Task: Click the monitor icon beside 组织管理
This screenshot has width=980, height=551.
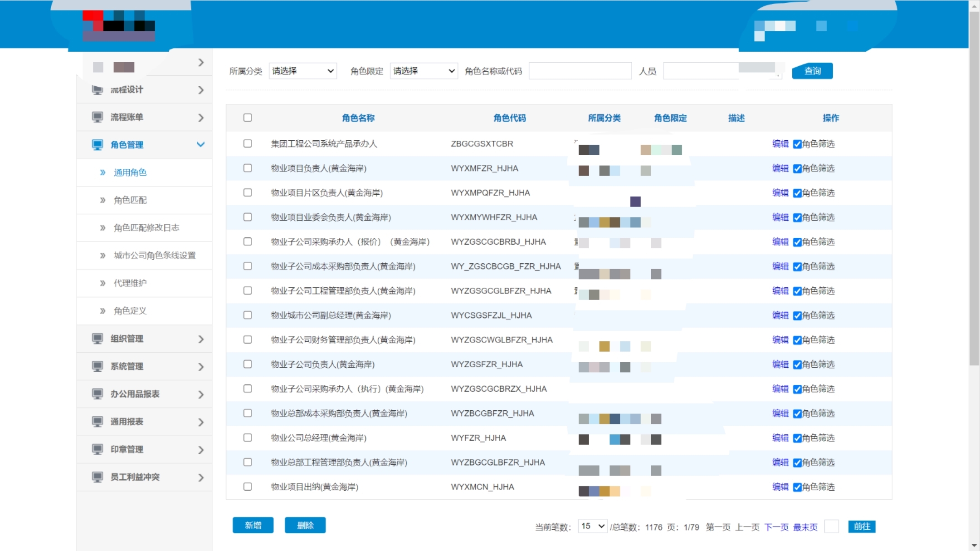Action: (97, 339)
